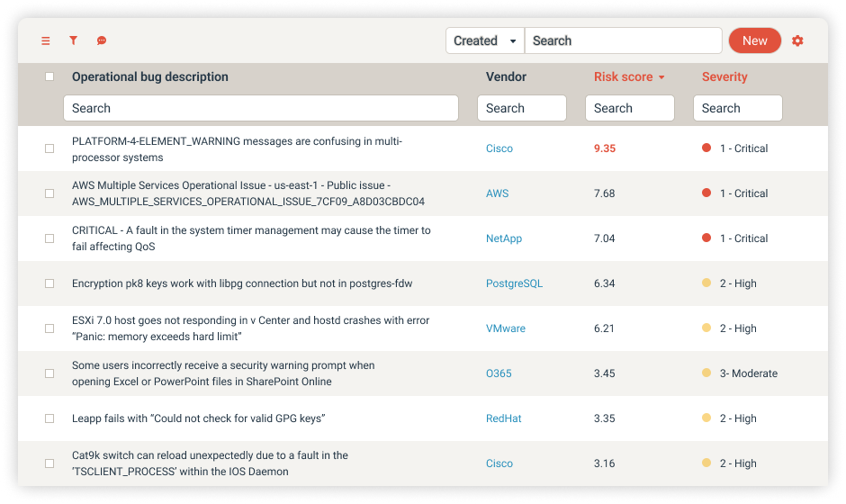Click the filter funnel icon
This screenshot has width=846, height=504.
(x=74, y=40)
